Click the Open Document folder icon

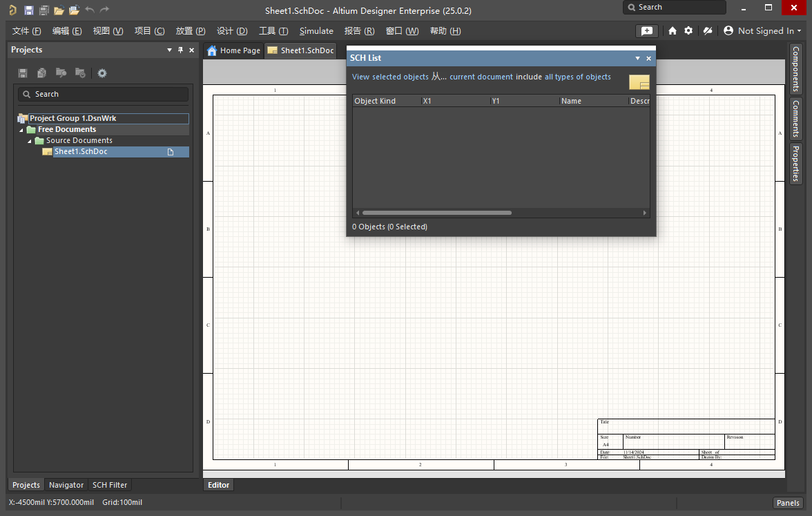pyautogui.click(x=59, y=10)
